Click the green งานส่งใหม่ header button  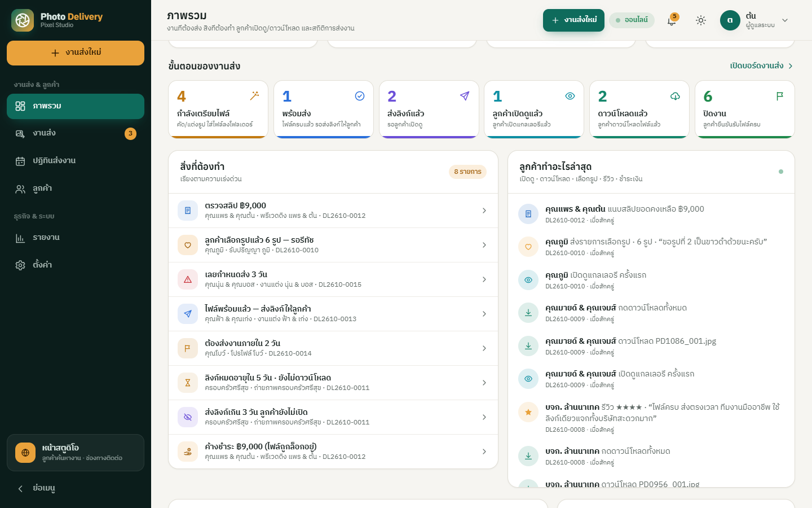pos(573,20)
